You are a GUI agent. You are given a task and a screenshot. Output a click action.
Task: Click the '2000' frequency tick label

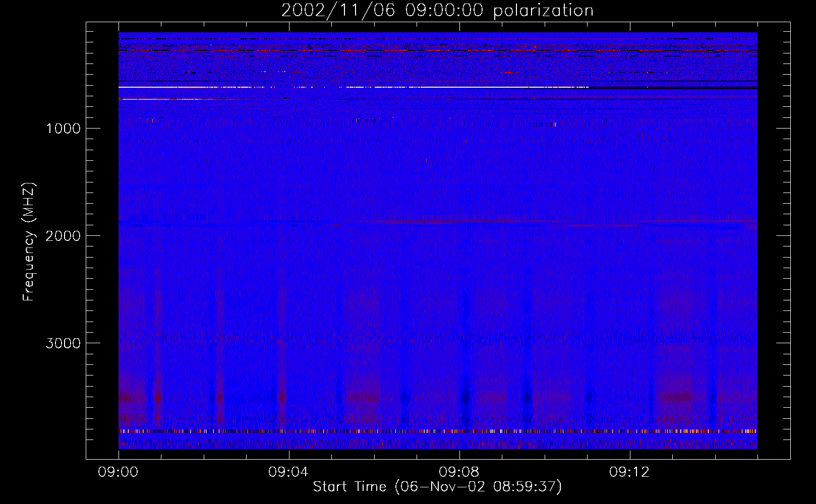[63, 236]
